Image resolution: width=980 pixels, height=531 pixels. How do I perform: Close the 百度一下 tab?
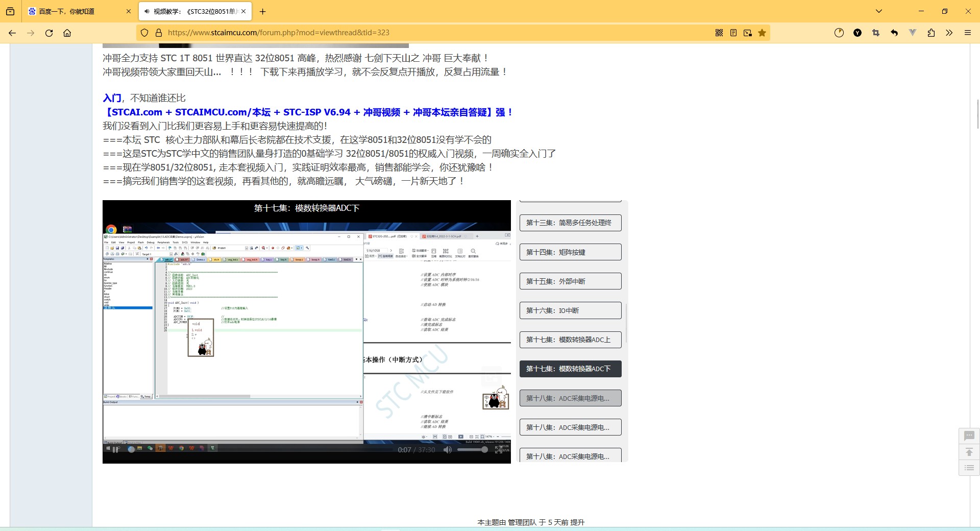[x=128, y=11]
